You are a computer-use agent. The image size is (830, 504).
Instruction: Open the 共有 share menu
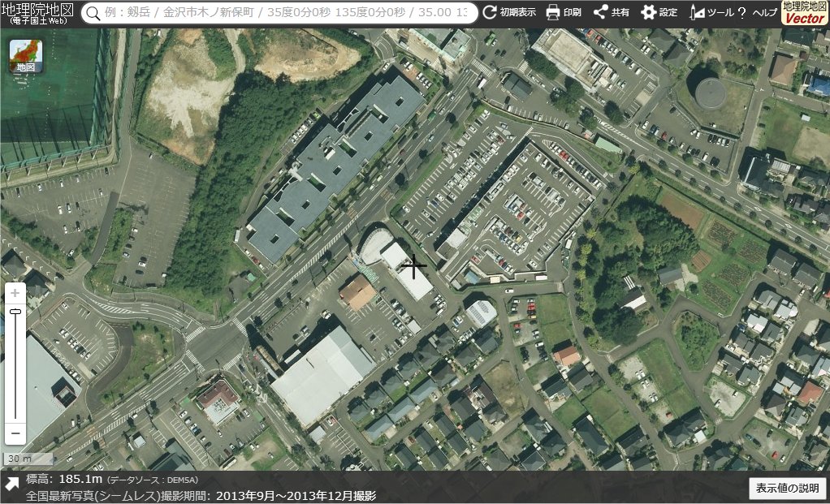(612, 12)
